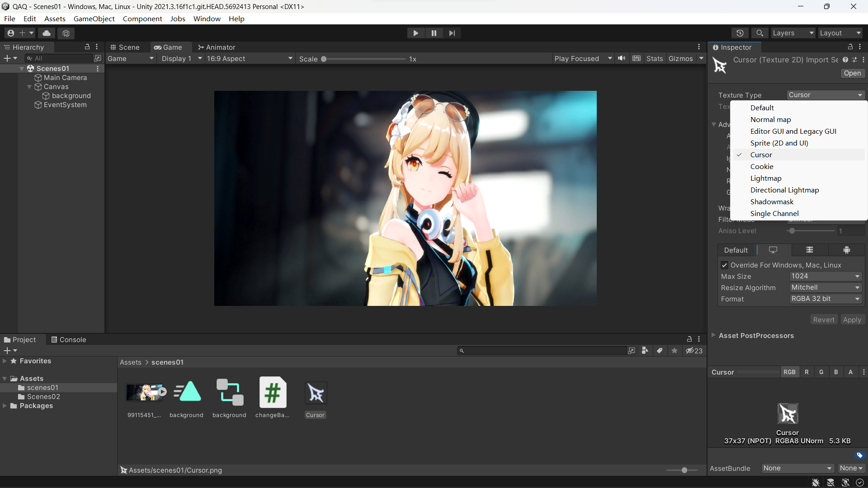Click the global Search magnifier icon
Viewport: 868px width, 488px height.
[760, 33]
